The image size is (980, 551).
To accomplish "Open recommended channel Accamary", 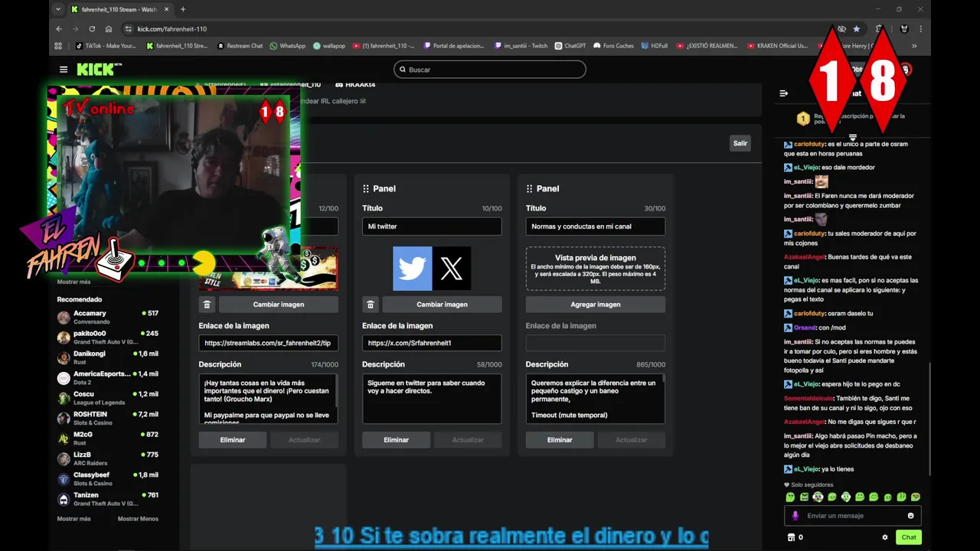I will click(x=107, y=317).
